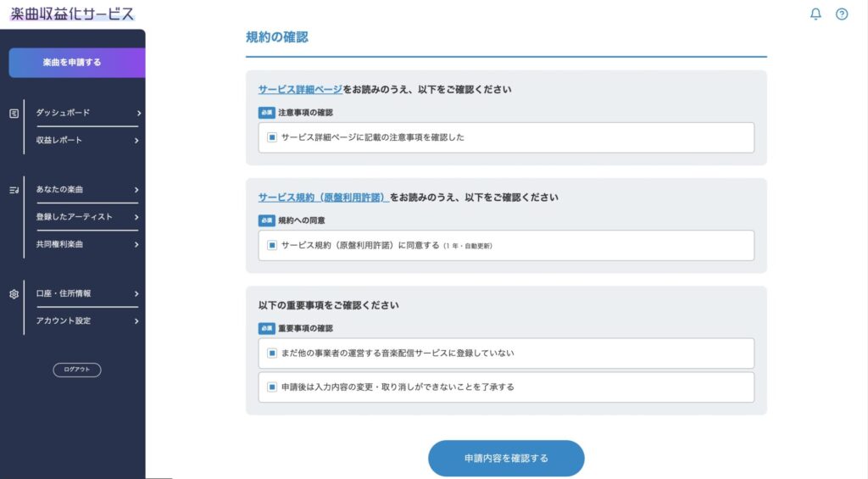Image resolution: width=868 pixels, height=479 pixels.
Task: Expand the 収益レポート chevron arrow
Action: [x=136, y=140]
